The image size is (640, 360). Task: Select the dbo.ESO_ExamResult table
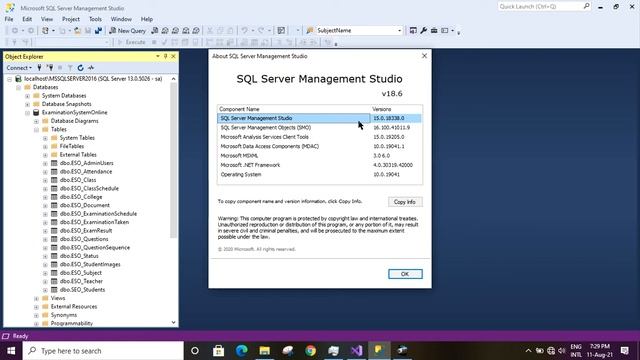[x=86, y=231]
